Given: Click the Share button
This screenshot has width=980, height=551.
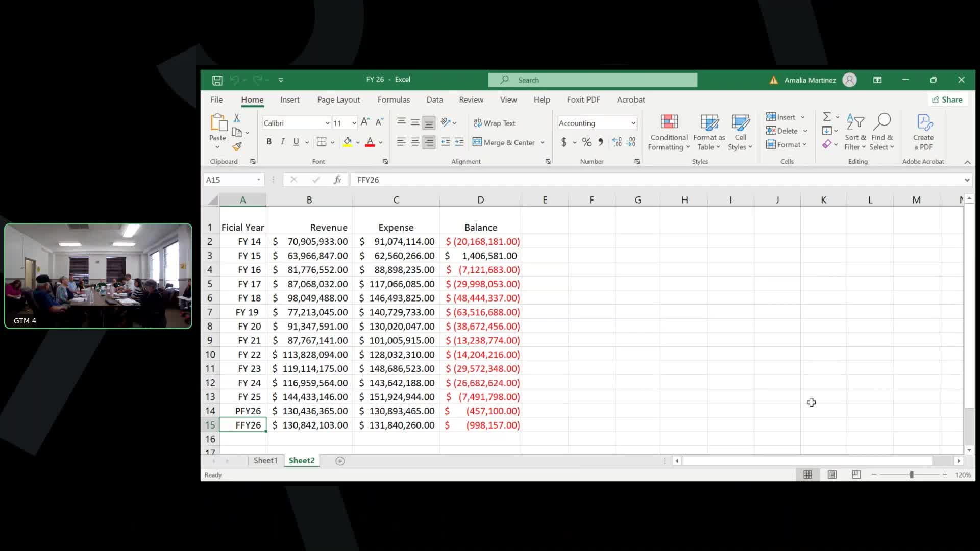Looking at the screenshot, I should click(947, 100).
